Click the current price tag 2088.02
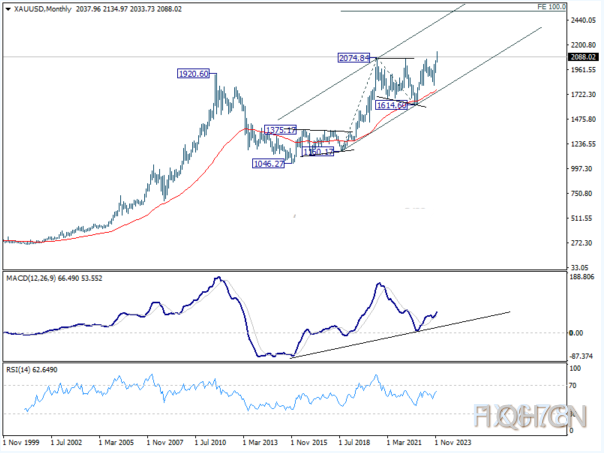Screen dimensions: 604x453 [583, 57]
